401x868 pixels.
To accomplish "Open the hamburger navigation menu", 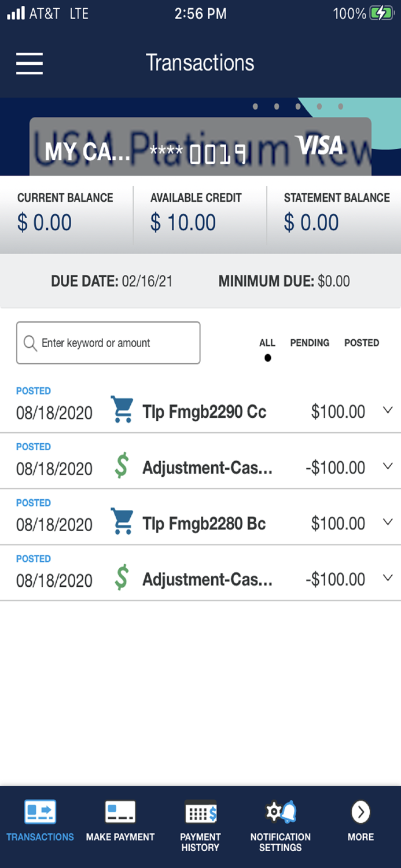I will [29, 64].
